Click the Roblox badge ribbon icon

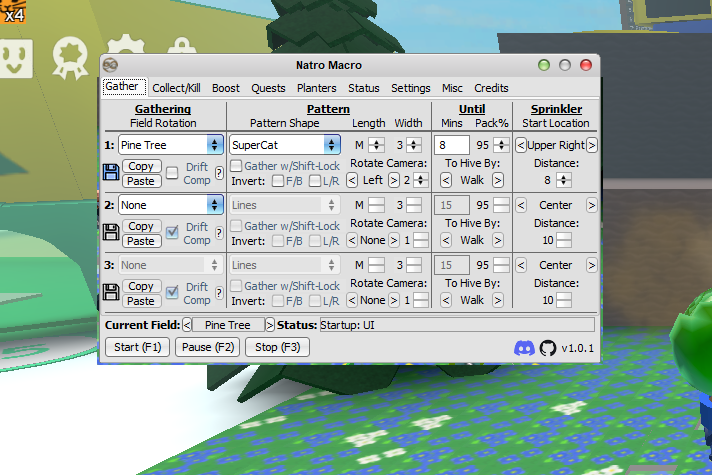[70, 58]
